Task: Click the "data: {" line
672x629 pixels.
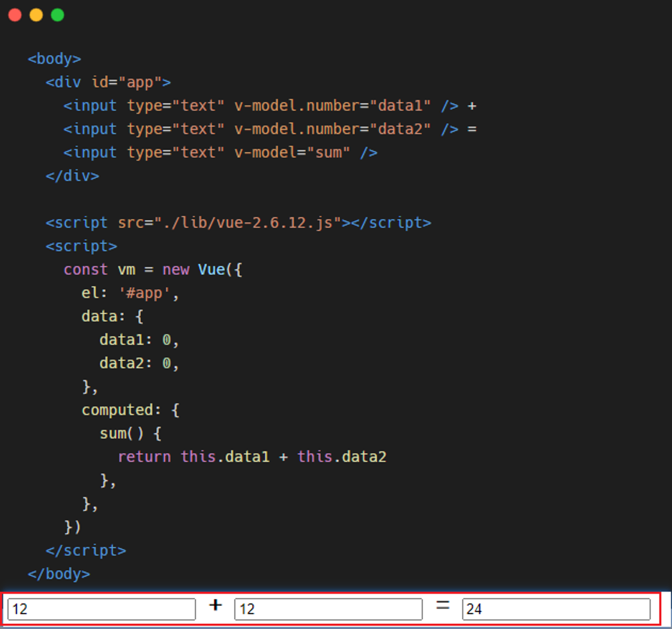Action: click(113, 316)
